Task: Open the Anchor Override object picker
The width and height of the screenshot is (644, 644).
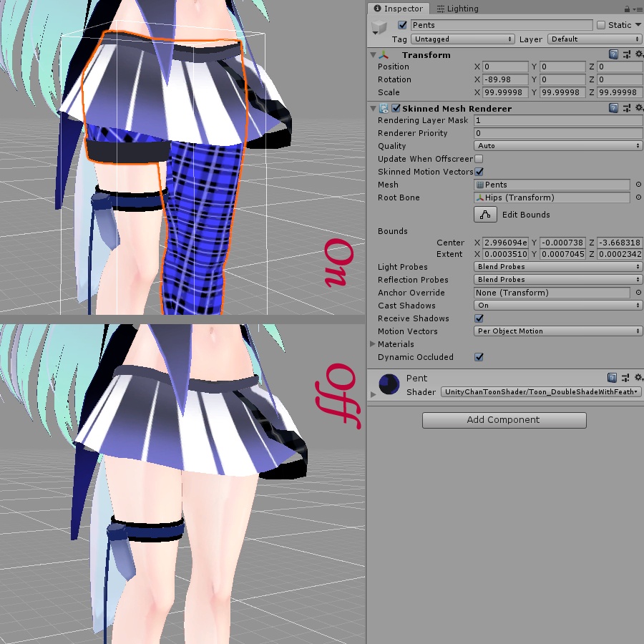Action: point(638,293)
